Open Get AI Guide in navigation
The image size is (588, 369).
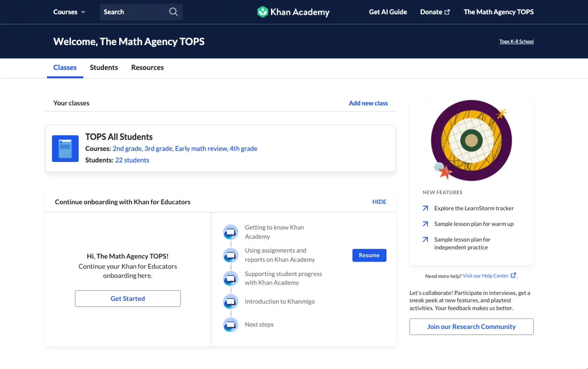point(388,12)
